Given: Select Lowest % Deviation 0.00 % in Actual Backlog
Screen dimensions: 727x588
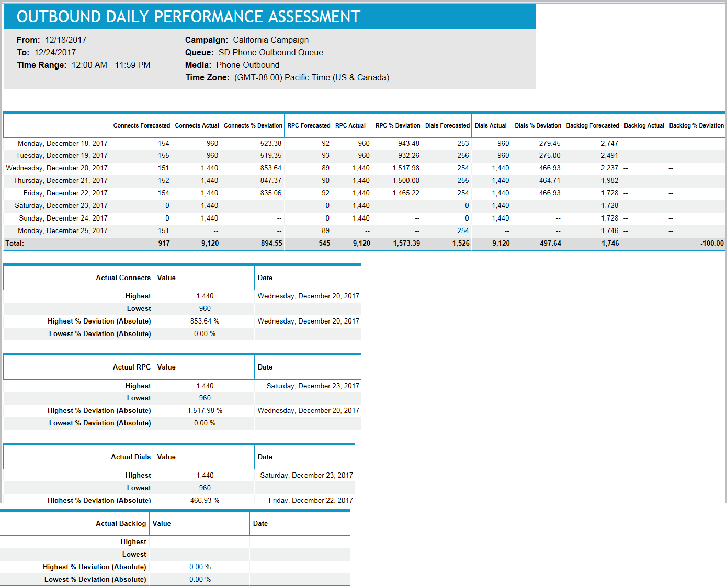Looking at the screenshot, I should (200, 579).
